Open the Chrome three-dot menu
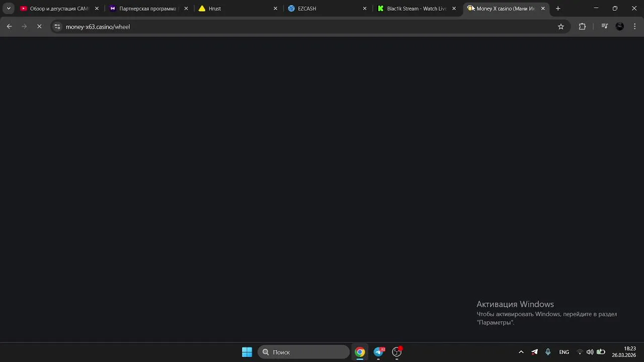Image resolution: width=644 pixels, height=362 pixels. point(634,27)
